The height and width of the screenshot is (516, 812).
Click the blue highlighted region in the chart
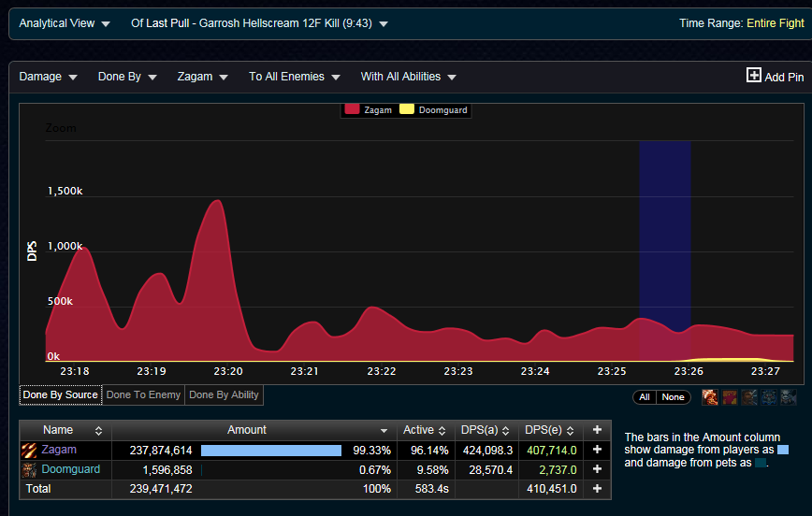coord(665,251)
